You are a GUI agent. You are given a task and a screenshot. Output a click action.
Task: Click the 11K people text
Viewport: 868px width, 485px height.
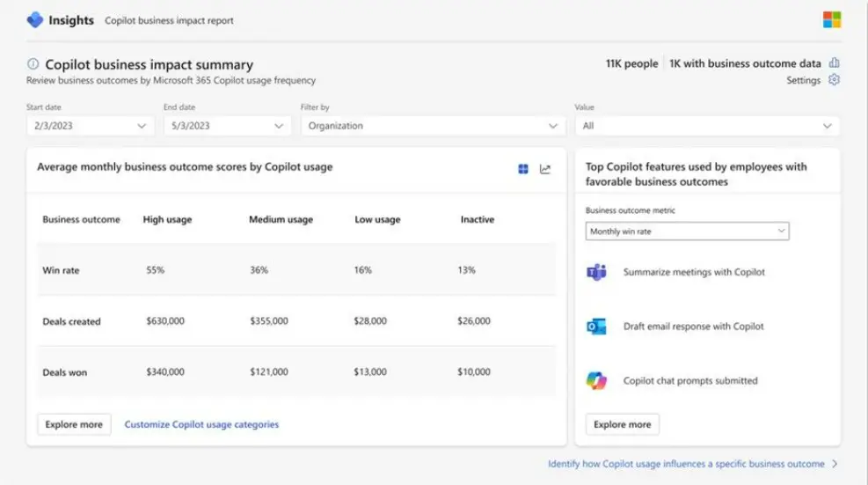click(631, 63)
